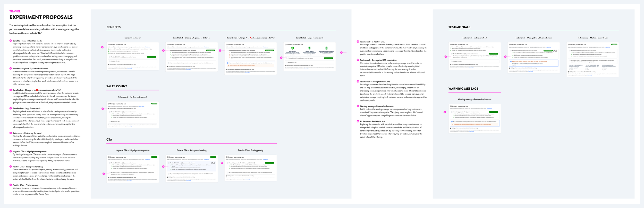Click the shield icon in 'Testimonials – Multiple below CTAs' mockup
The image size is (644, 208).
(569, 45)
